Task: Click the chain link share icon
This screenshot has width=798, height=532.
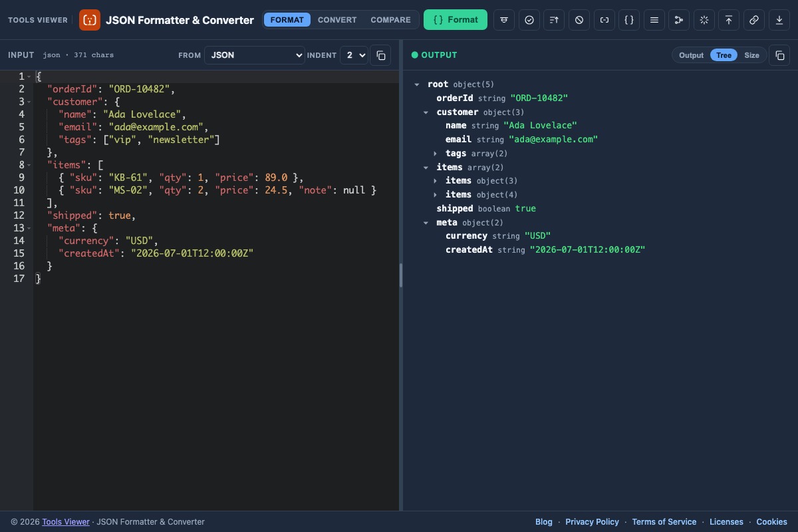Action: pyautogui.click(x=754, y=20)
